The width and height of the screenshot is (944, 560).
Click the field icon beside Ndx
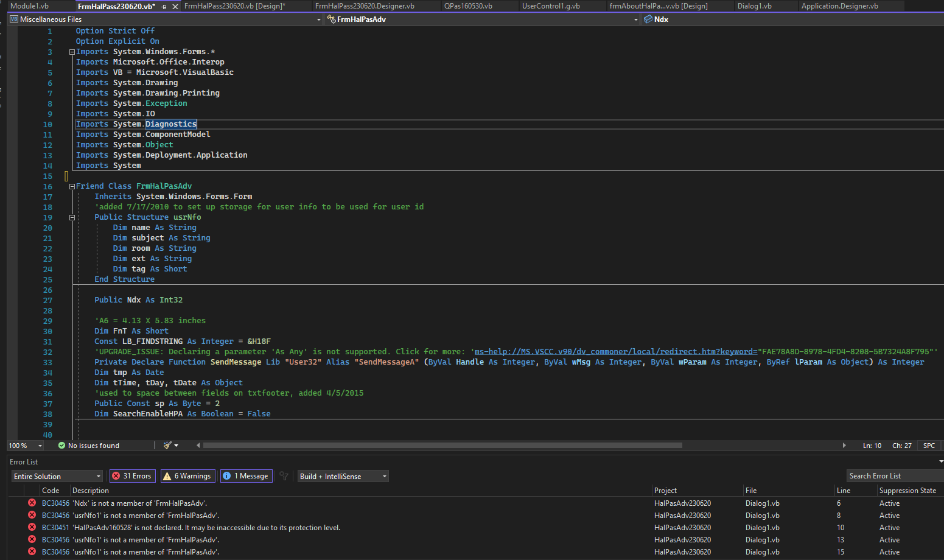[x=648, y=19]
